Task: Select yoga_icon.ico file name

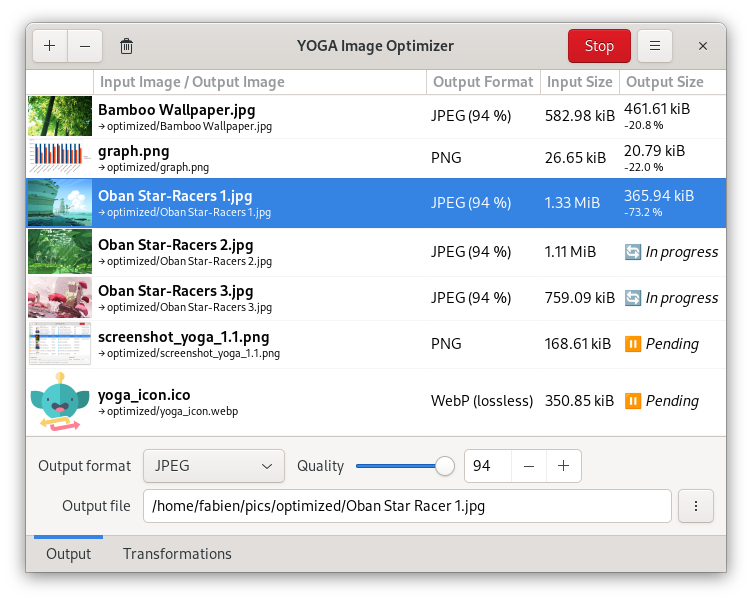Action: click(x=144, y=395)
